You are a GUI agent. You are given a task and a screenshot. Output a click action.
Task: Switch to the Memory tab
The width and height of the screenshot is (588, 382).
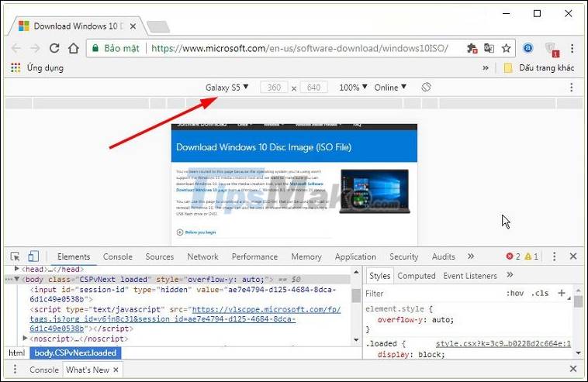pyautogui.click(x=306, y=256)
